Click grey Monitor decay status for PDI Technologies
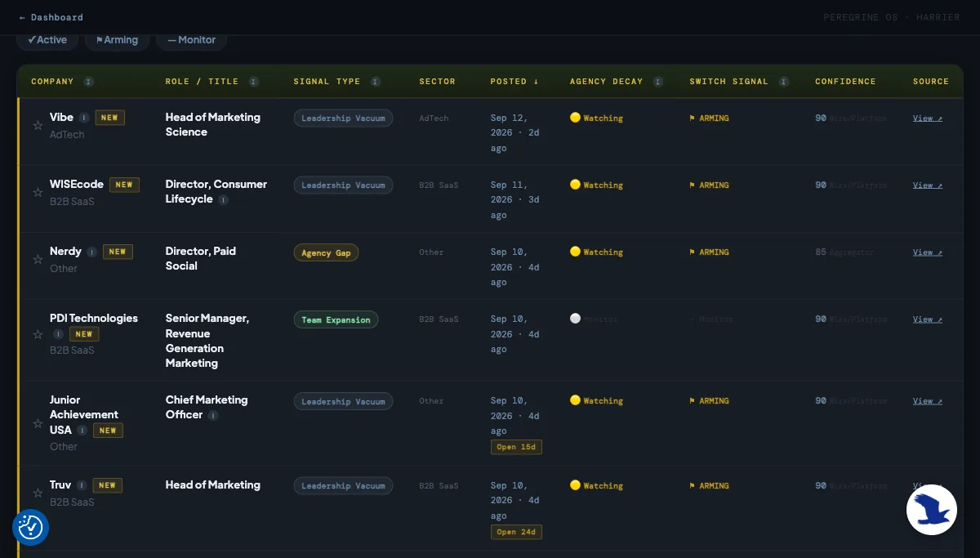This screenshot has height=558, width=980. [x=594, y=319]
